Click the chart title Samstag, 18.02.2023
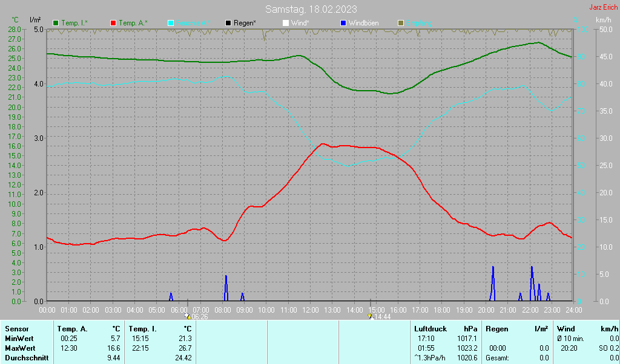The image size is (620, 364). pos(311,9)
